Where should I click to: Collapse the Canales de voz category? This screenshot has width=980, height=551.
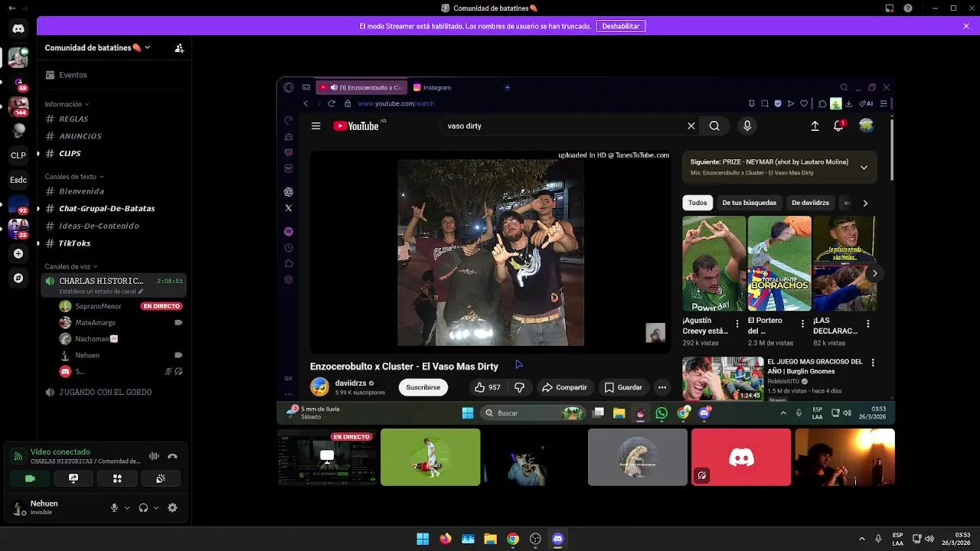[70, 266]
